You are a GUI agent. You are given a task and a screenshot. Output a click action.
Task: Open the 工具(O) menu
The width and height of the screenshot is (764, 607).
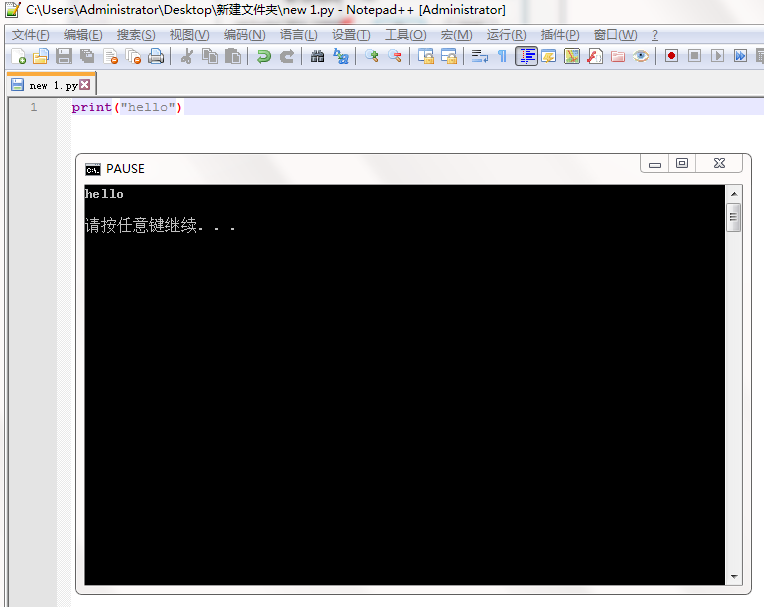tap(406, 35)
